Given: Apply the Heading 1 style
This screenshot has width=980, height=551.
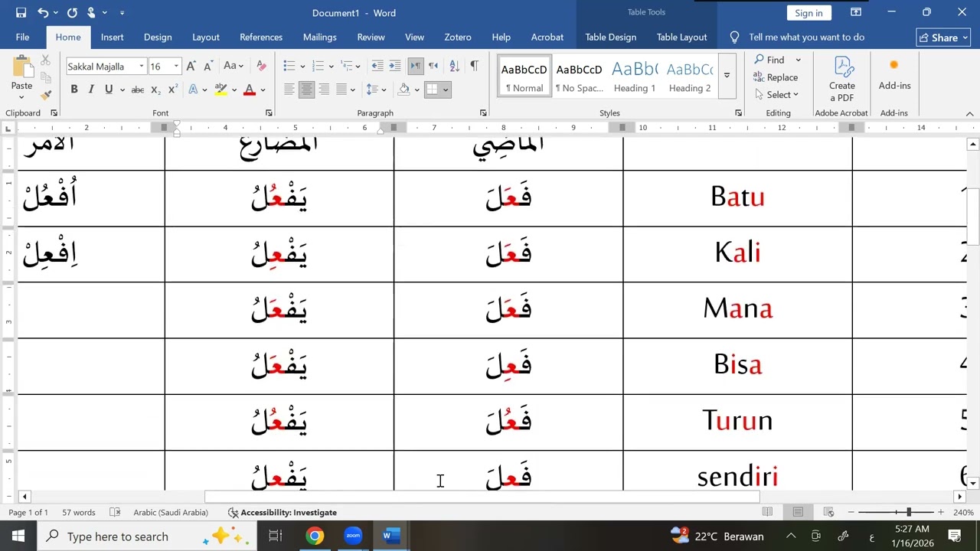Looking at the screenshot, I should (x=635, y=77).
